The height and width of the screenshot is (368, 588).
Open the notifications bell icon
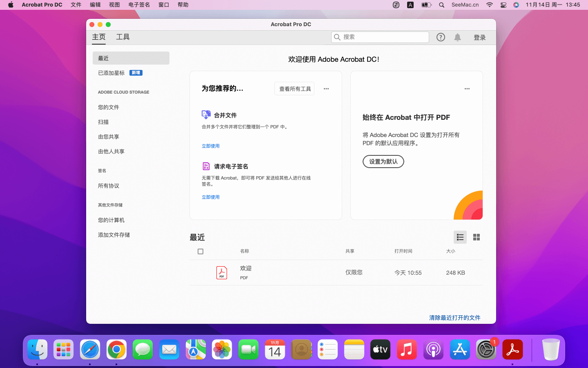(457, 37)
